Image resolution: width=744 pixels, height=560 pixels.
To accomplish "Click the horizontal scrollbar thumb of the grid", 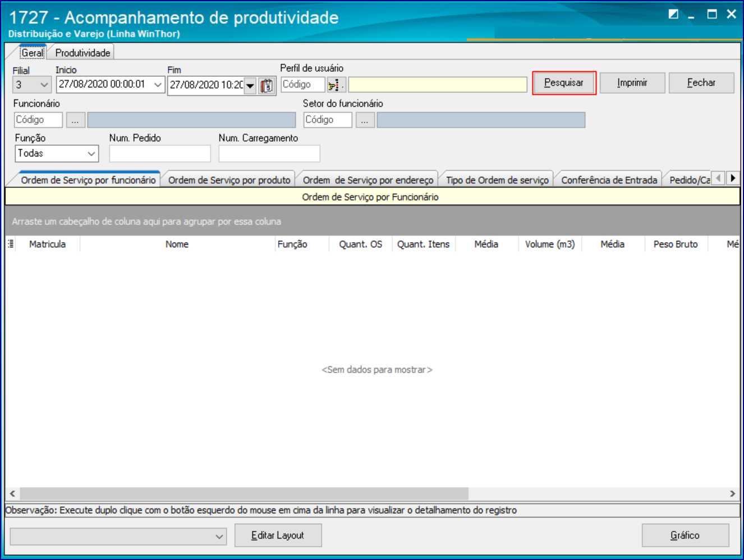I will pyautogui.click(x=244, y=494).
